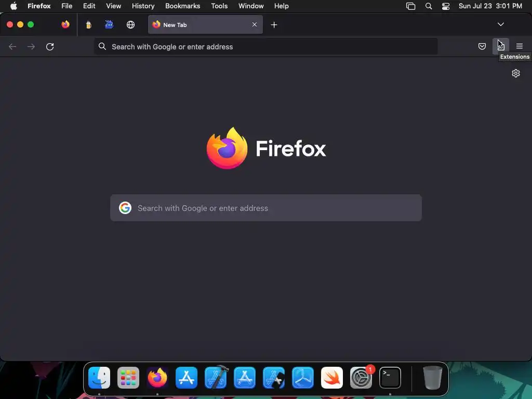
Task: Click the Save to Pocket icon
Action: [482, 46]
